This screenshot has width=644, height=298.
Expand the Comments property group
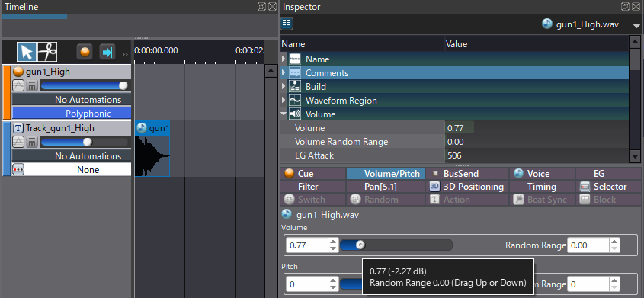click(284, 73)
